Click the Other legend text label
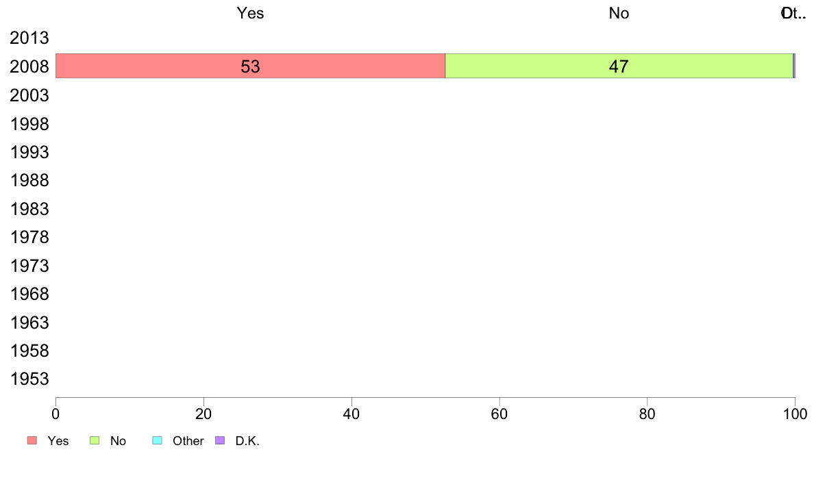This screenshot has height=504, width=814. [188, 441]
